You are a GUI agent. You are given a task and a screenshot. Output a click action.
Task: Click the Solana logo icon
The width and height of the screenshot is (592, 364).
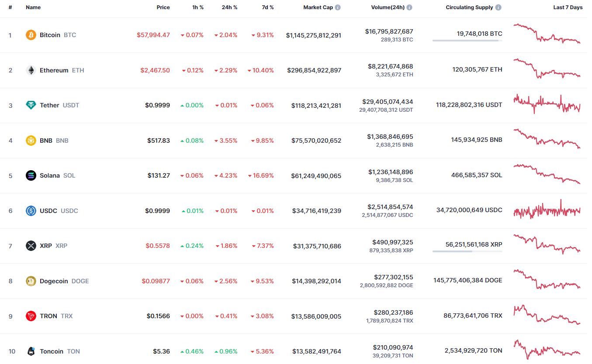click(31, 175)
